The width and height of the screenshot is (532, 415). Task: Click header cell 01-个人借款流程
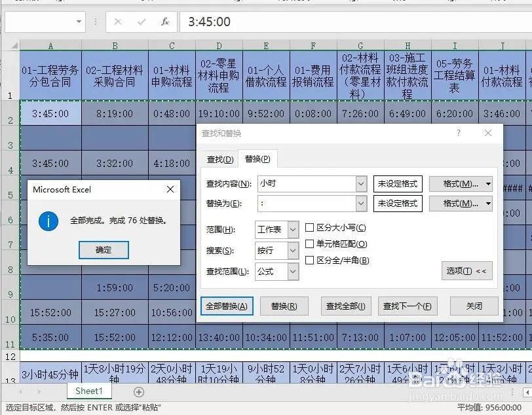[267, 76]
